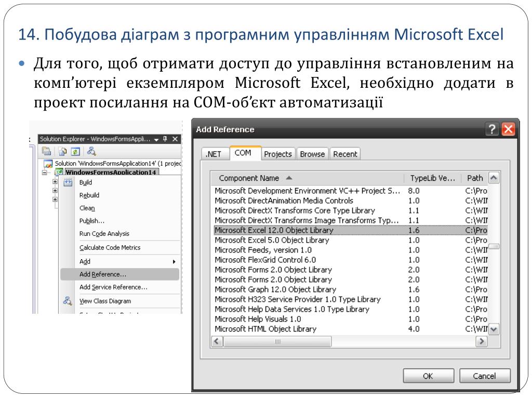Image resolution: width=532 pixels, height=399 pixels.
Task: Close the Add Reference dialog with red X
Action: 508,129
